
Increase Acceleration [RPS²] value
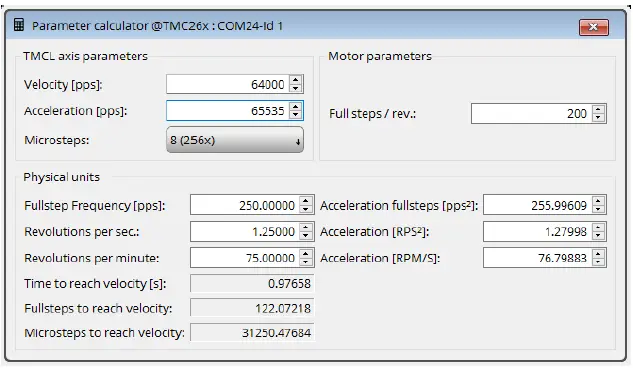(599, 227)
